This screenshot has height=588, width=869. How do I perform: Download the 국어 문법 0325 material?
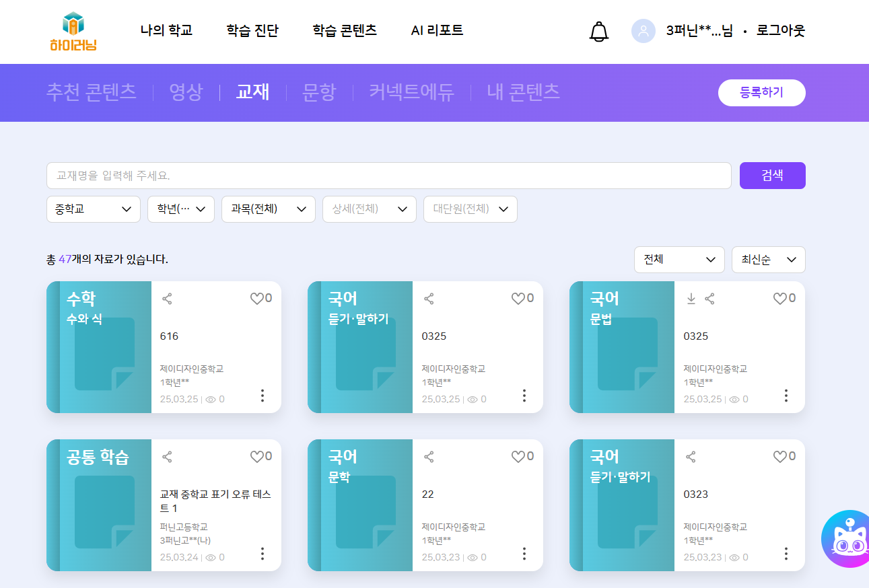(691, 299)
